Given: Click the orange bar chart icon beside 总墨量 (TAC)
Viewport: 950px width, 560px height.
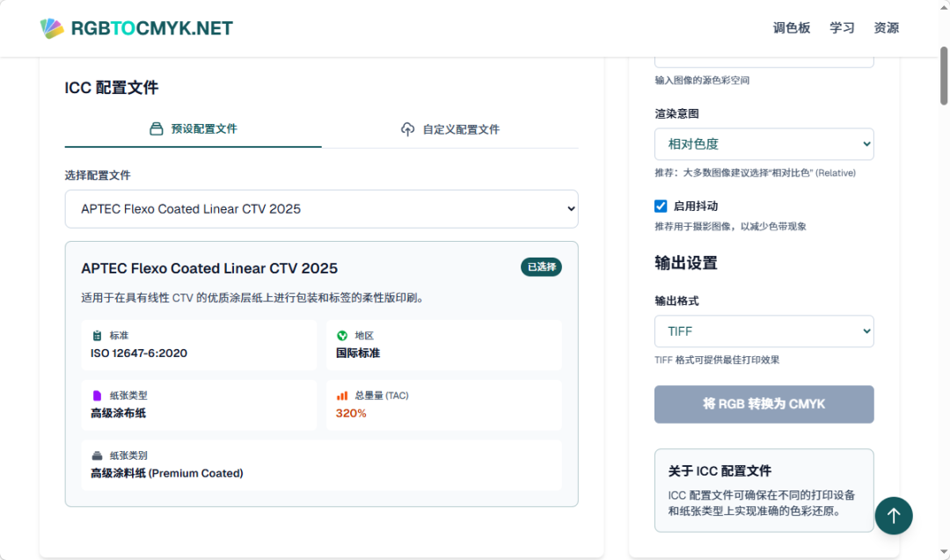Looking at the screenshot, I should (x=343, y=395).
